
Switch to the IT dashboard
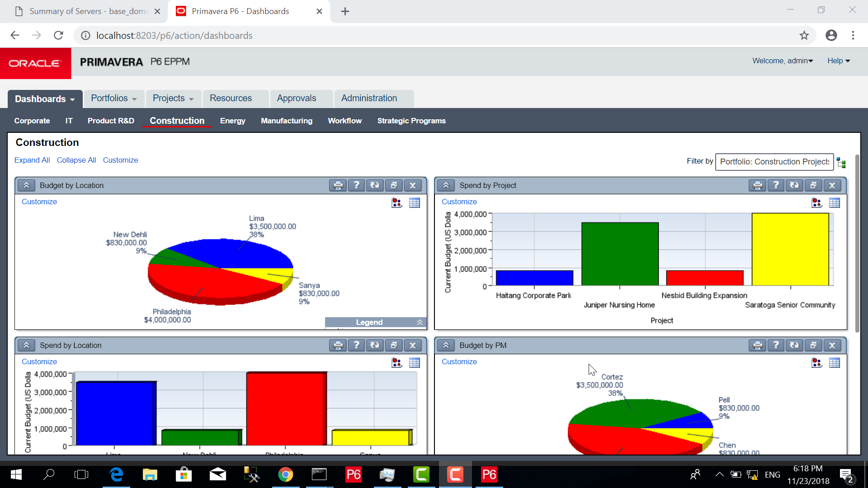coord(69,121)
